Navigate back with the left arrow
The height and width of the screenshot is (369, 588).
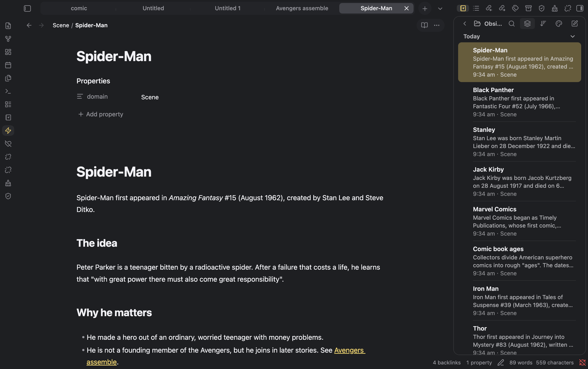coord(29,25)
